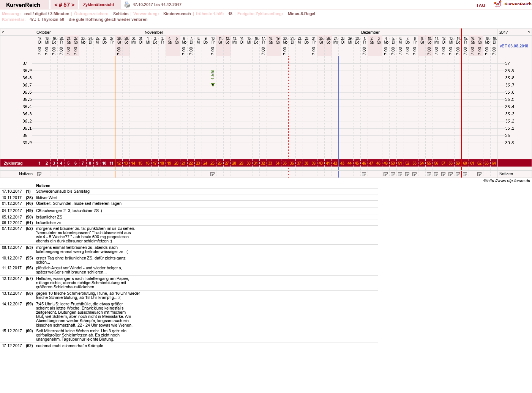This screenshot has width=532, height=393.
Task: Click the 15.12.2017 note entry date
Action: pyautogui.click(x=12, y=331)
